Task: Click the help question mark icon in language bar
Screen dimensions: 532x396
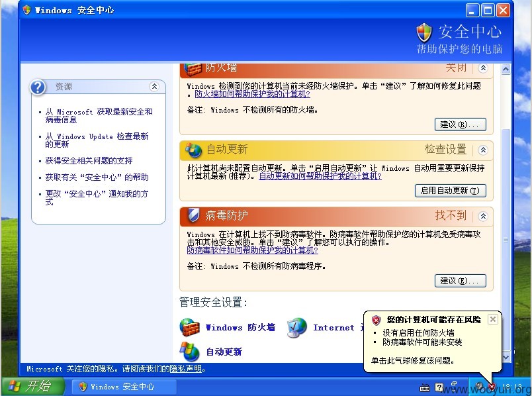Action: (x=439, y=387)
